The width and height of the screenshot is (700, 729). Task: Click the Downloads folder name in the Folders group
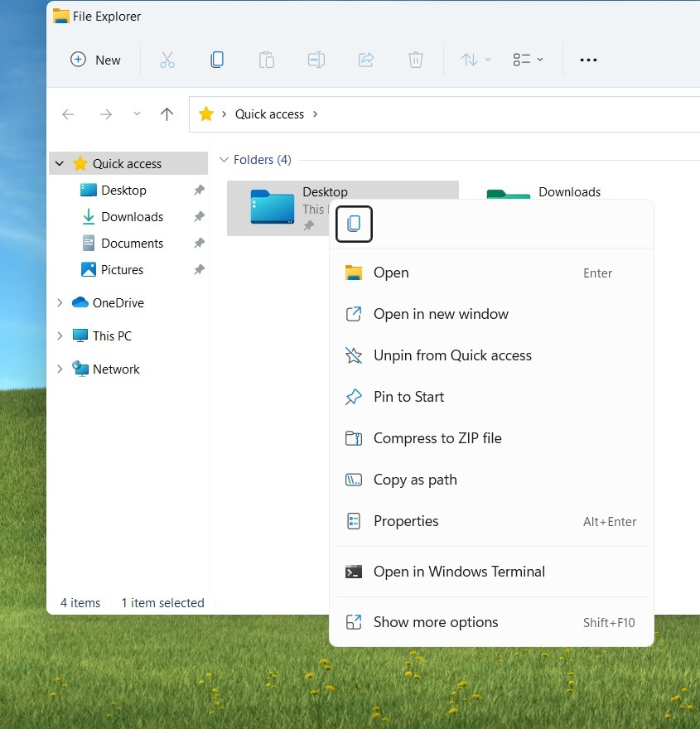pyautogui.click(x=569, y=192)
